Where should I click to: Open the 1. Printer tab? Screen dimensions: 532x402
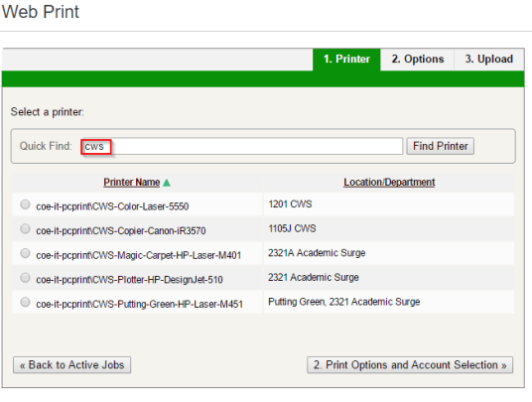(346, 60)
